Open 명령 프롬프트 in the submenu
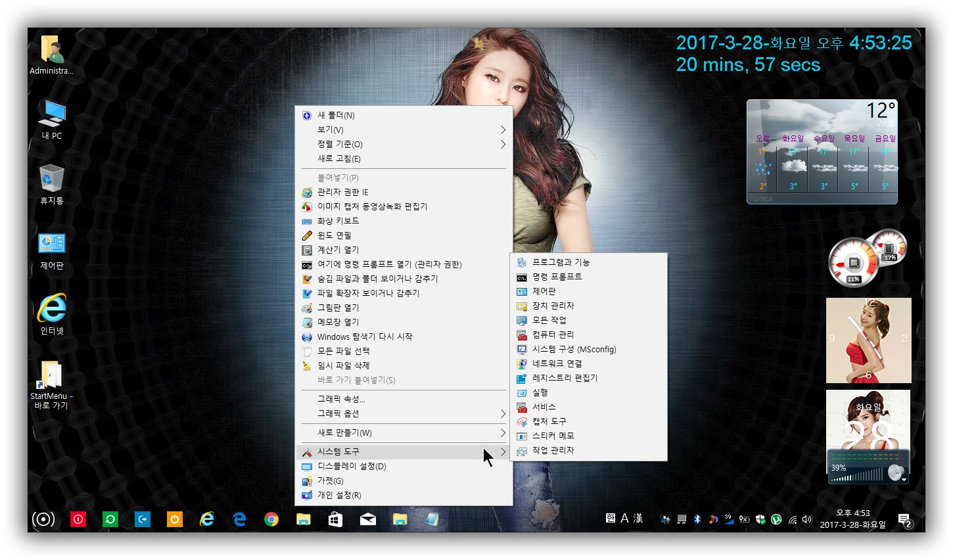 pyautogui.click(x=589, y=277)
